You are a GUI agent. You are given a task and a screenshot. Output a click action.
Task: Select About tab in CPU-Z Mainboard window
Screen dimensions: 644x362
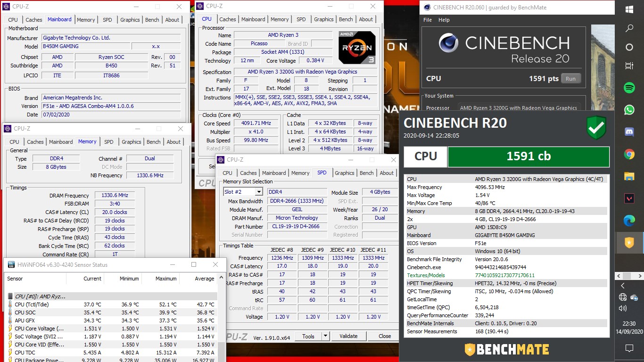coord(172,20)
